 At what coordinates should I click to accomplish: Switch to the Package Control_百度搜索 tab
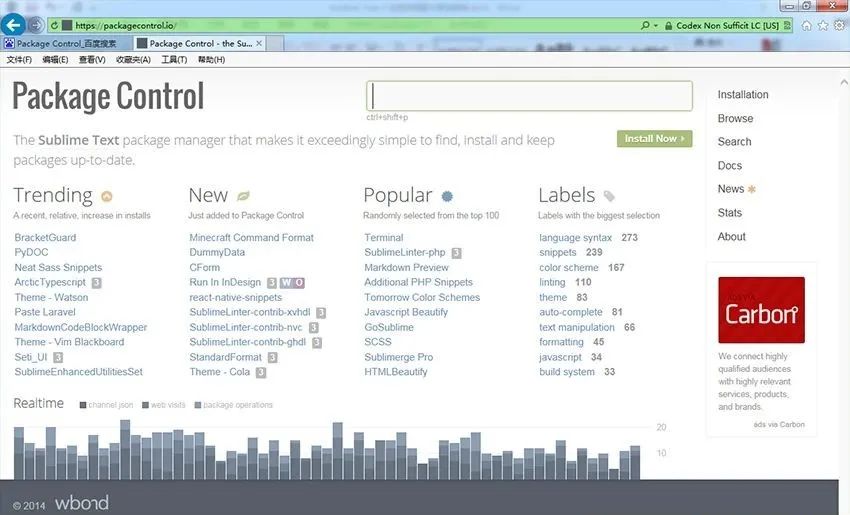[x=66, y=43]
